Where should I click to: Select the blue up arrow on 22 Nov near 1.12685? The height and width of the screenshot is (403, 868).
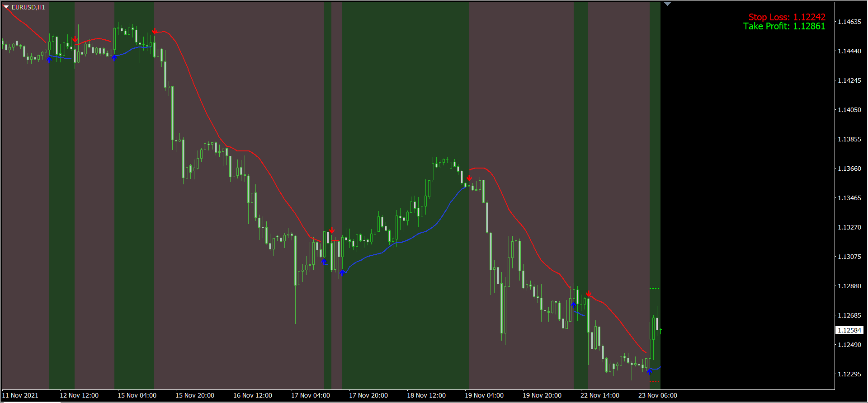[x=574, y=305]
